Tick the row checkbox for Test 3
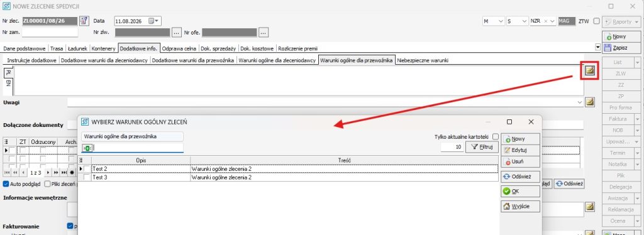The height and width of the screenshot is (235, 644). tap(87, 178)
